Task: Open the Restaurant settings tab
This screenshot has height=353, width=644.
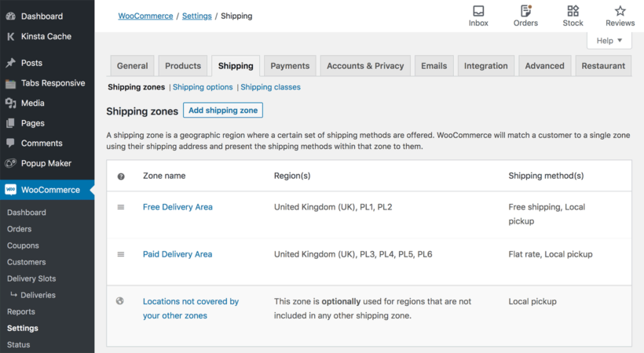Action: pyautogui.click(x=603, y=66)
